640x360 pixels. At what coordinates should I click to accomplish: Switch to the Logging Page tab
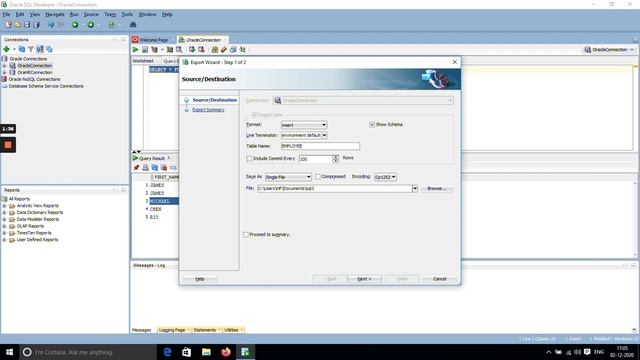click(172, 330)
